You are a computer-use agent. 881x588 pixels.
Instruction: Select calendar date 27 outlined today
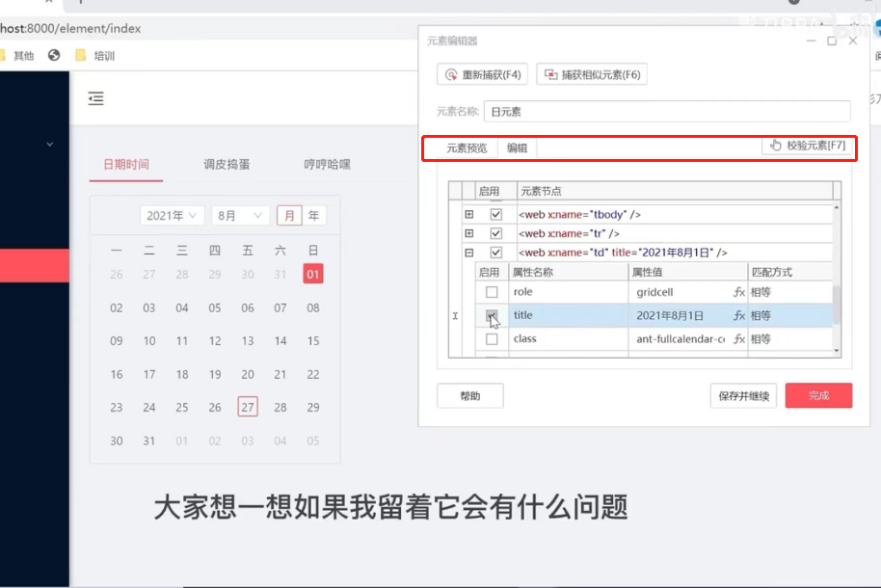click(248, 407)
